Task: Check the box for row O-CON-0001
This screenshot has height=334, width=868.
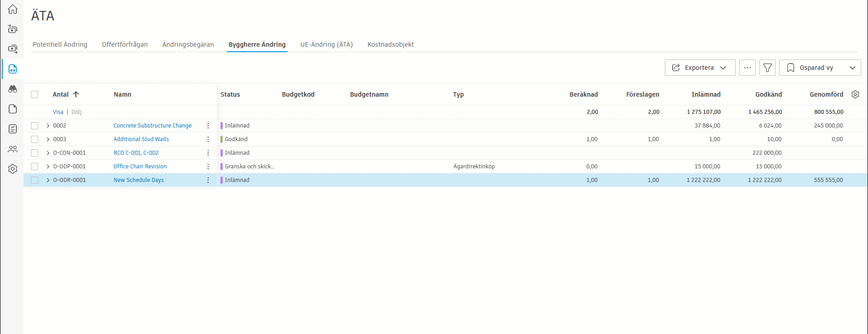Action: (x=35, y=153)
